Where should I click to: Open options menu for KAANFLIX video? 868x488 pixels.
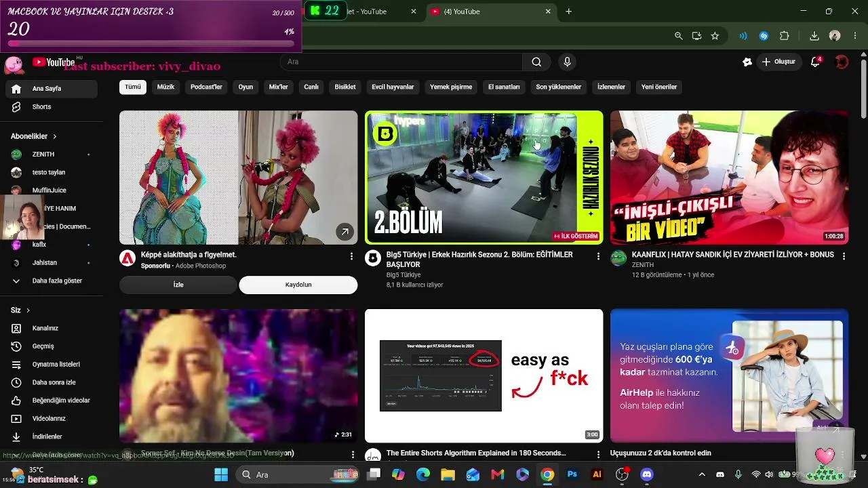[844, 256]
